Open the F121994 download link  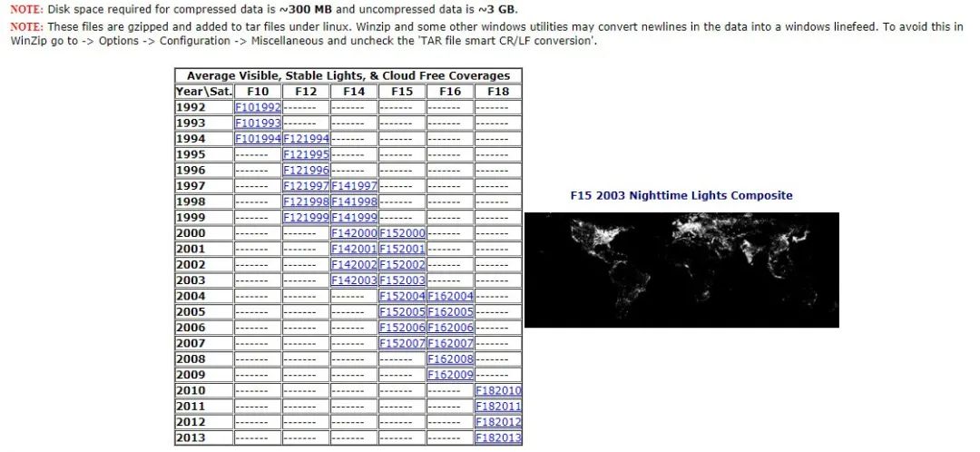coord(307,138)
